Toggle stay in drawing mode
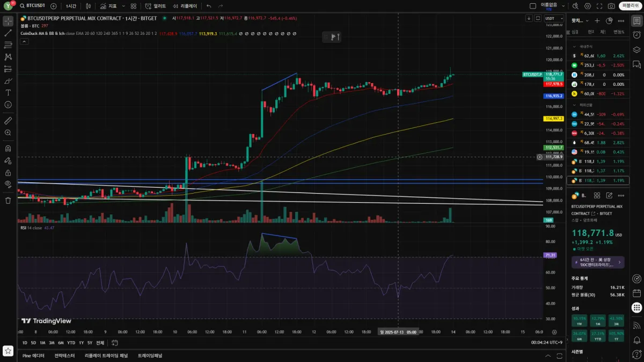 pyautogui.click(x=8, y=160)
